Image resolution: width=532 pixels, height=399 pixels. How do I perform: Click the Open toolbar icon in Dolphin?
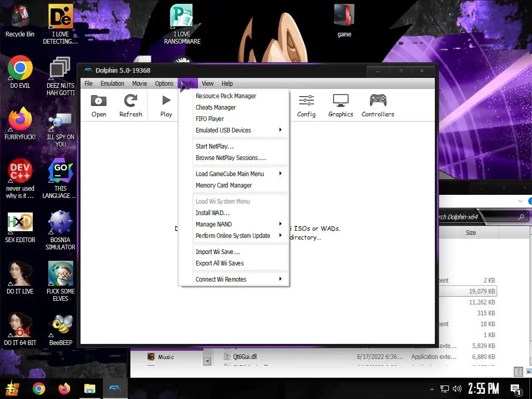(99, 105)
